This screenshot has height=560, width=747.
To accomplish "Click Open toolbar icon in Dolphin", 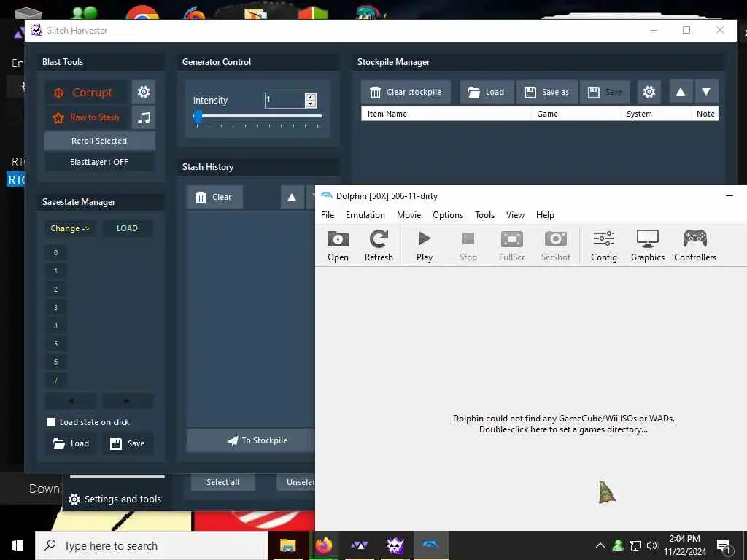I will coord(338,246).
